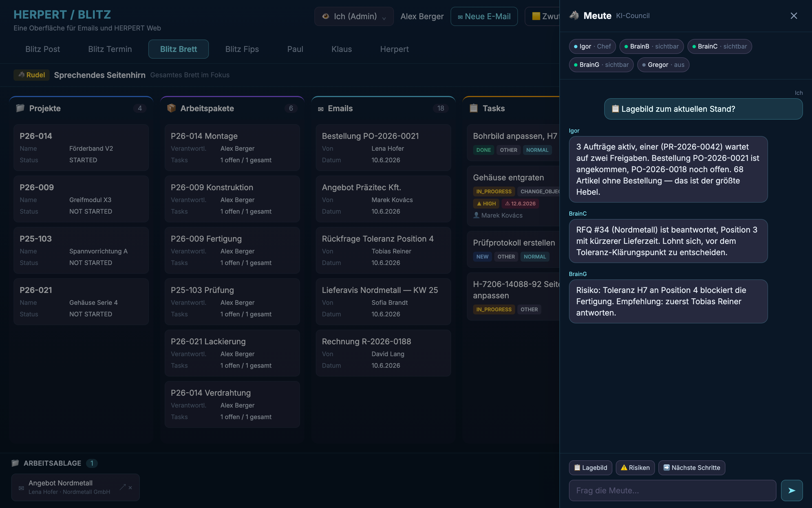The image size is (812, 508).
Task: Click the DONE status badge
Action: pos(484,150)
